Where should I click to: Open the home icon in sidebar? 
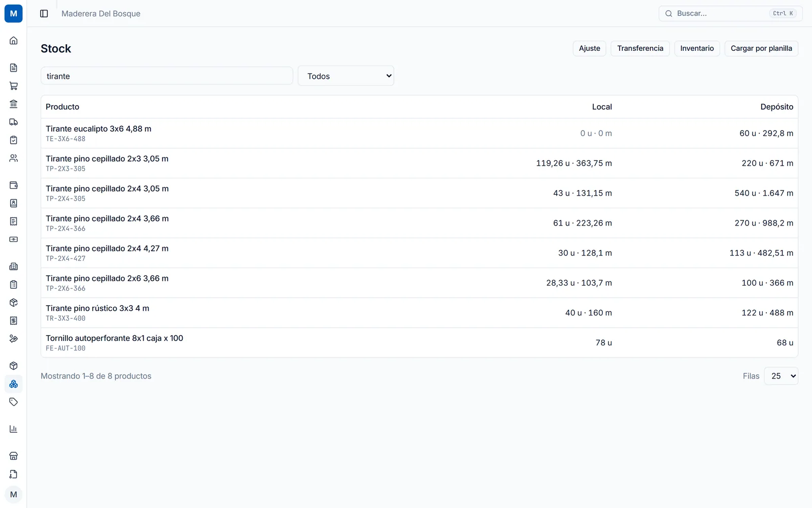[14, 41]
